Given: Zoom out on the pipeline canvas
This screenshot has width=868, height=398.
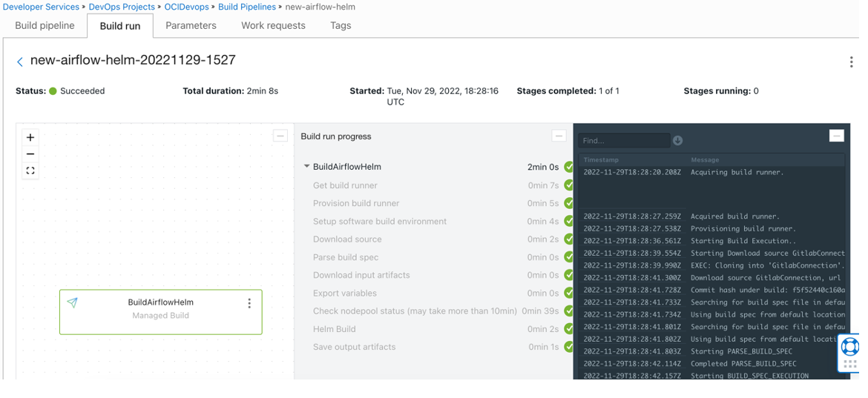Looking at the screenshot, I should tap(30, 154).
